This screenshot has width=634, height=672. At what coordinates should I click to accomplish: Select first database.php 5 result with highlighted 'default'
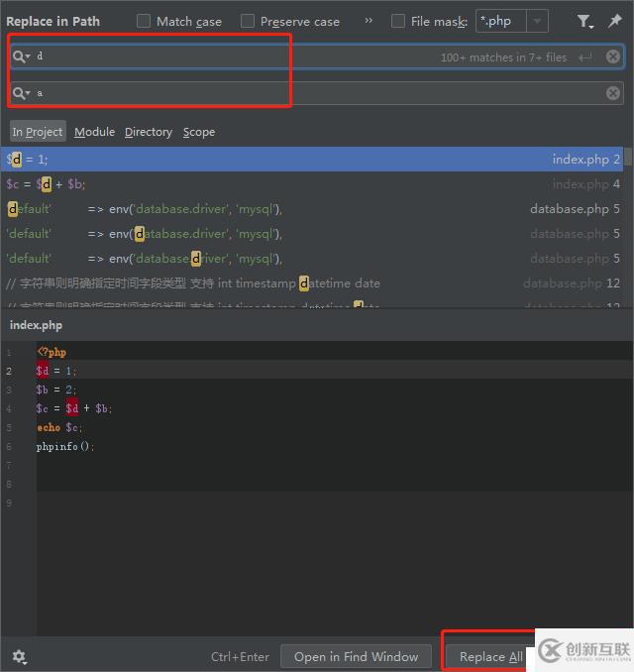pos(312,209)
